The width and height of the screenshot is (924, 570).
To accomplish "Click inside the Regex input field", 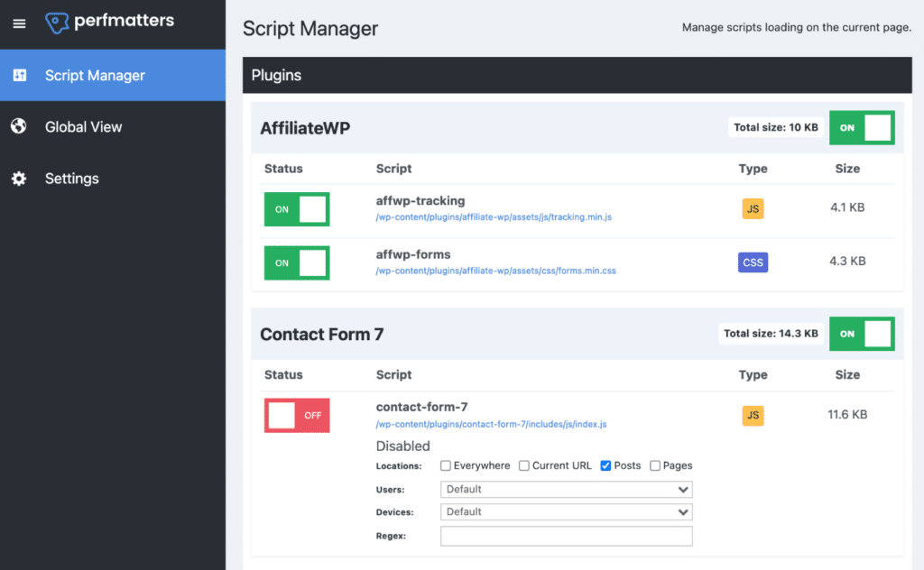I will (566, 535).
